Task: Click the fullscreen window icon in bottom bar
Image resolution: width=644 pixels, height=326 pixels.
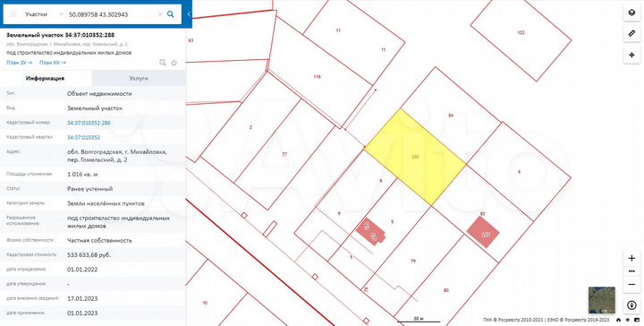Action: [x=637, y=320]
